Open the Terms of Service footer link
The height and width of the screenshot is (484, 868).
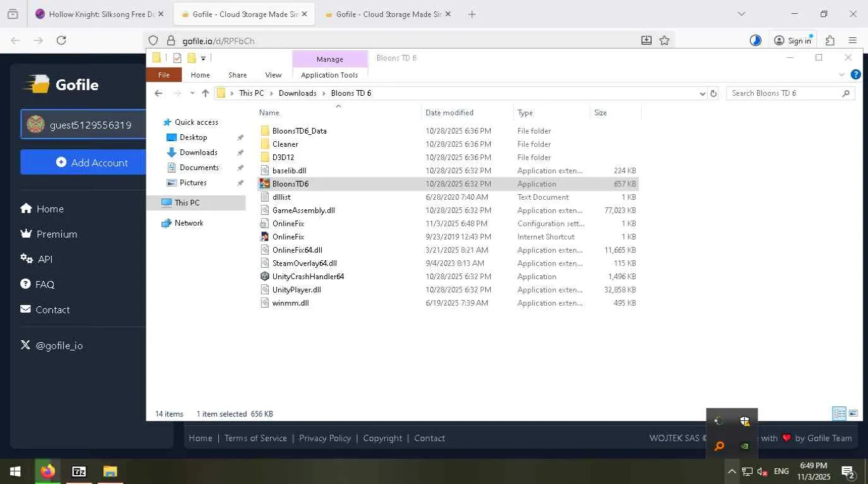[x=255, y=438]
